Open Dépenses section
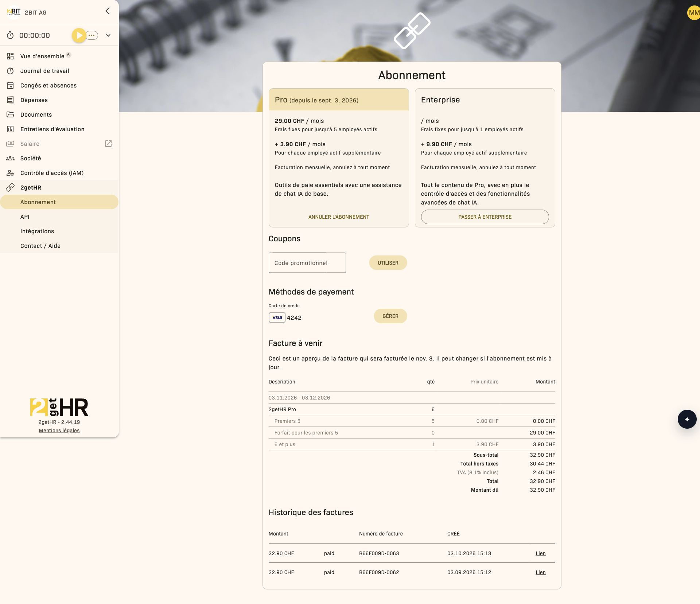The height and width of the screenshot is (604, 700). pyautogui.click(x=59, y=100)
